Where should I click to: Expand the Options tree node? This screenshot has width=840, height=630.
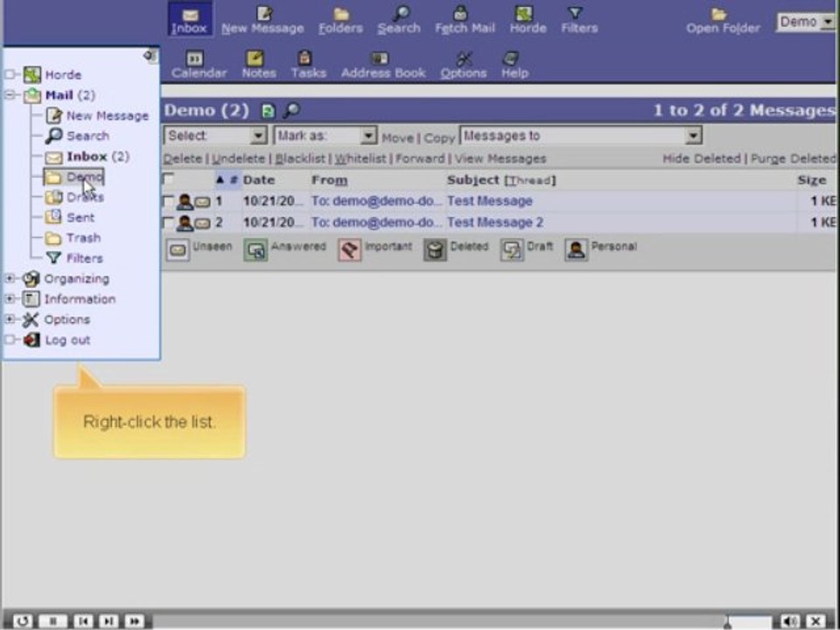(10, 319)
